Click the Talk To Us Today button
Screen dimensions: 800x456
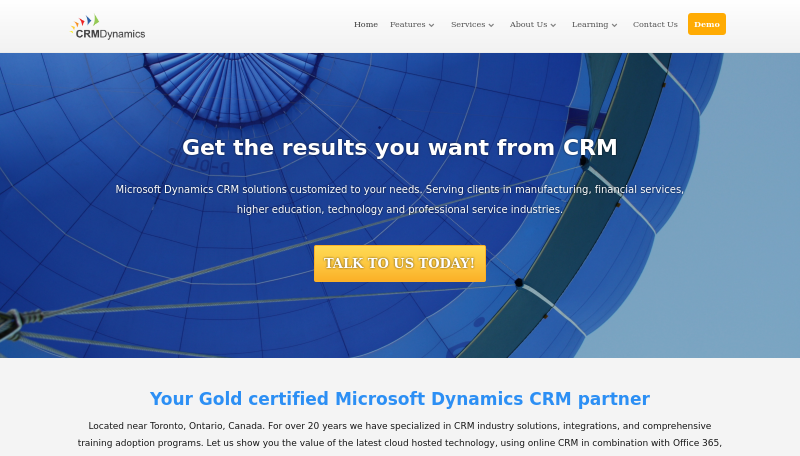click(399, 264)
